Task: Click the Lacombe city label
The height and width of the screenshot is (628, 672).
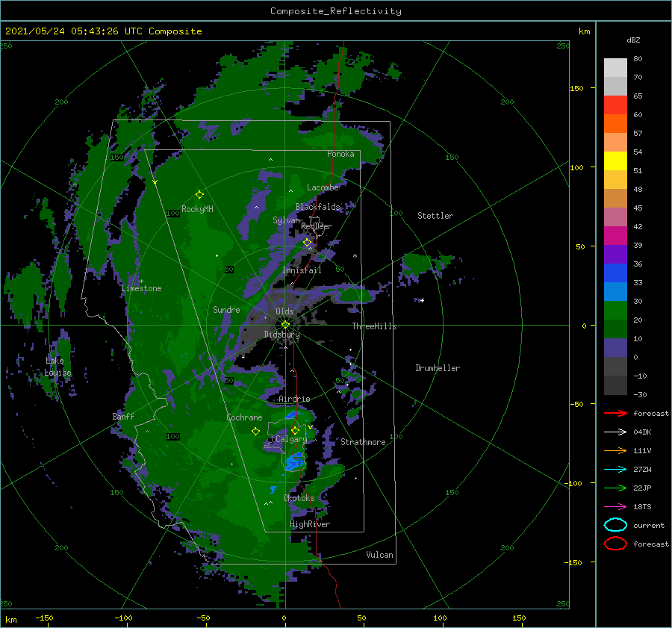Action: coord(323,187)
